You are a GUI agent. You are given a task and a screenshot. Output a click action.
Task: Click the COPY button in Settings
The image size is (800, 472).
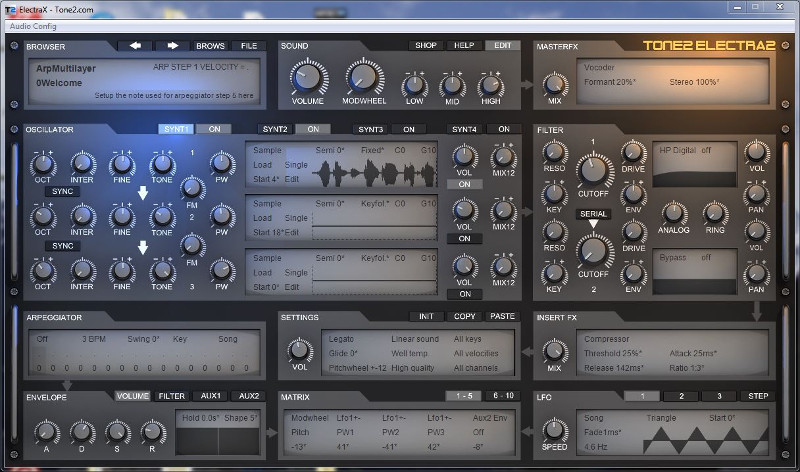(464, 316)
